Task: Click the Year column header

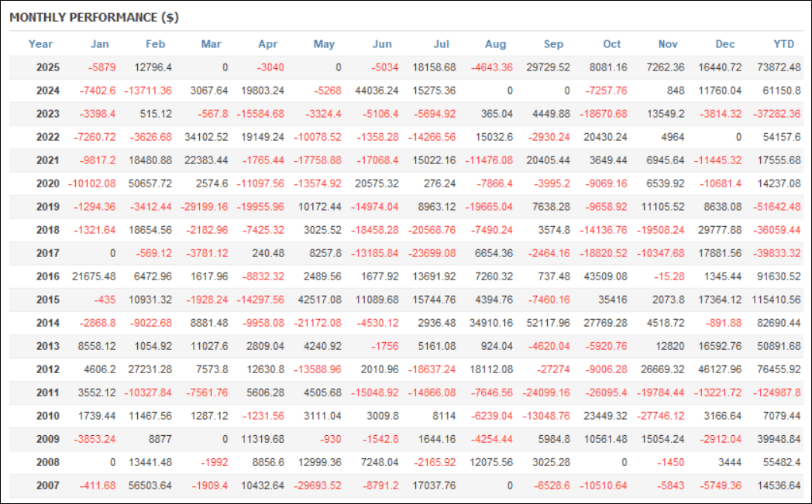Action: pyautogui.click(x=40, y=44)
